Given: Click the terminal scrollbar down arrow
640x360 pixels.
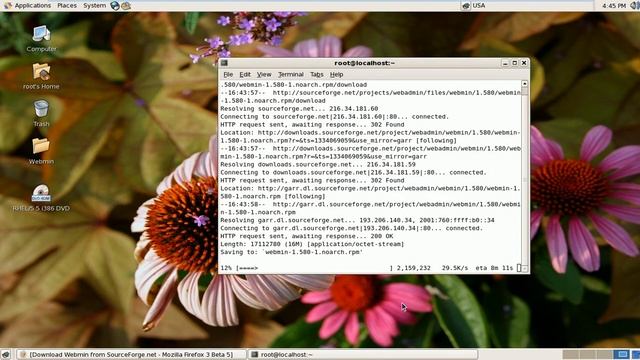Looking at the screenshot, I should (524, 269).
